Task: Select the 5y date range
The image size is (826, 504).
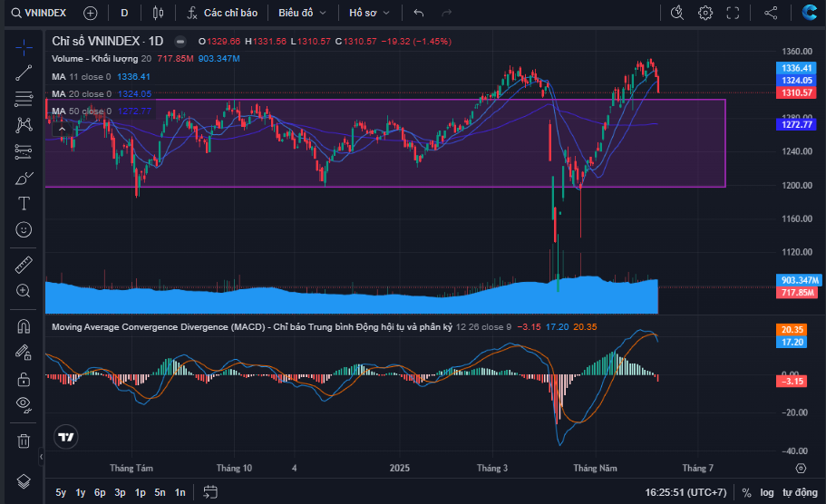Action: point(61,492)
